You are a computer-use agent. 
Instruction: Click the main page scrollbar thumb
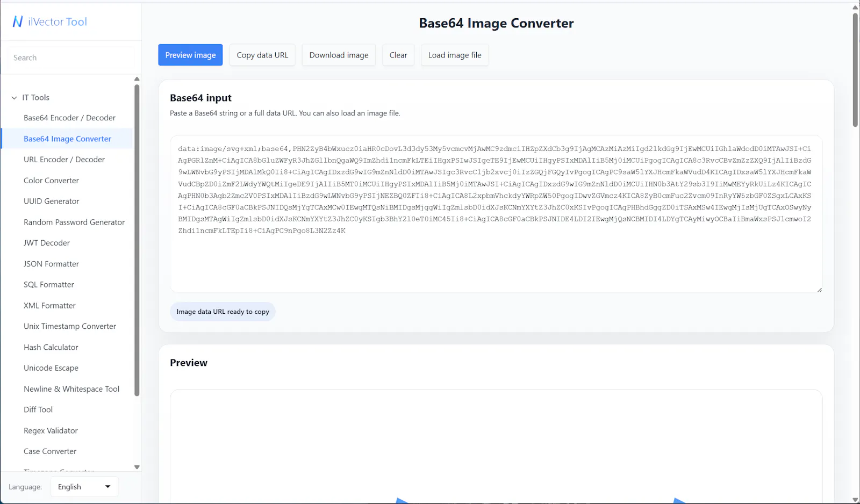(855, 70)
